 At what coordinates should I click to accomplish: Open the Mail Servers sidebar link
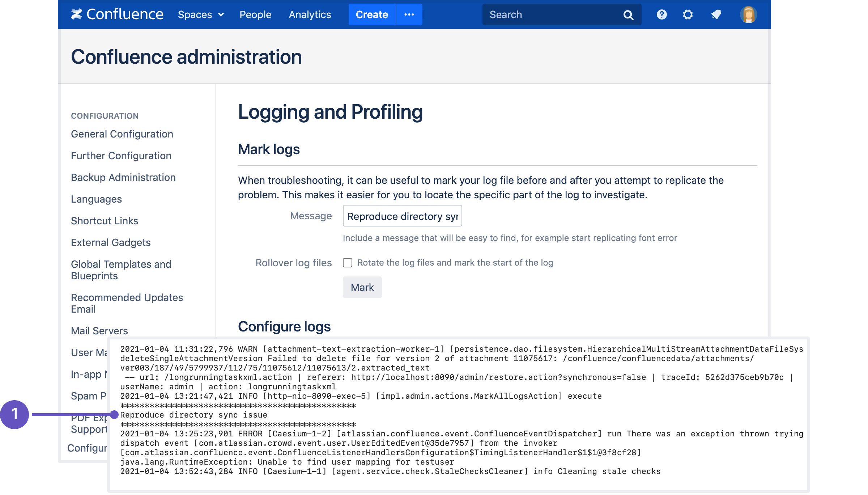point(99,331)
